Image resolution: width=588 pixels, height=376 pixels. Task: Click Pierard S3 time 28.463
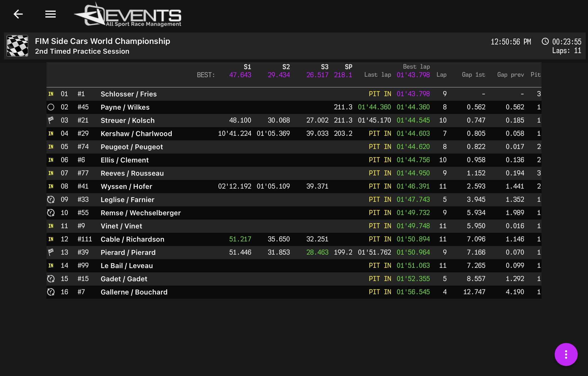tap(317, 253)
